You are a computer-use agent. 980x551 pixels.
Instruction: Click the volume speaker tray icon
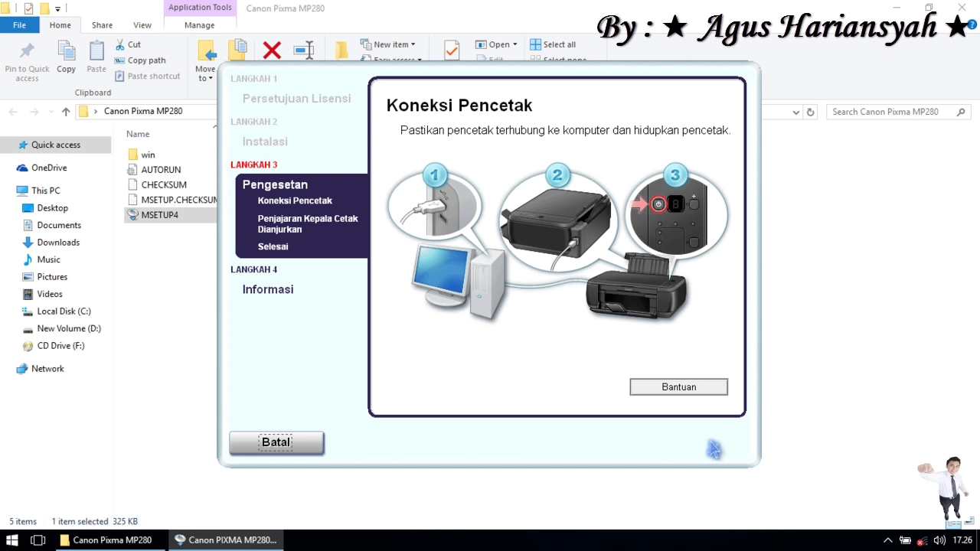(x=939, y=540)
